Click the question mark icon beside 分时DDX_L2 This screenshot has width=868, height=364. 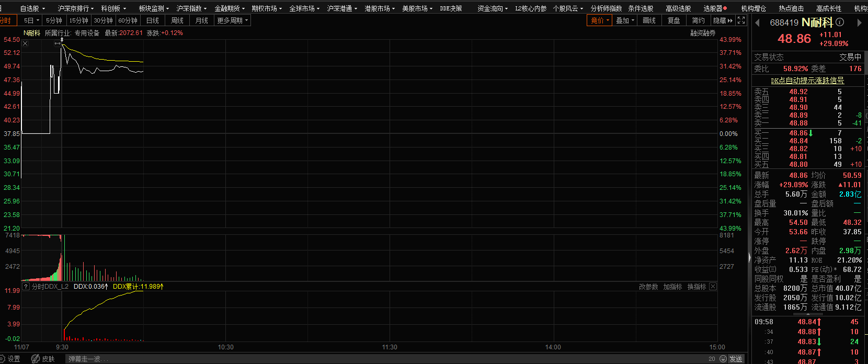tap(26, 287)
